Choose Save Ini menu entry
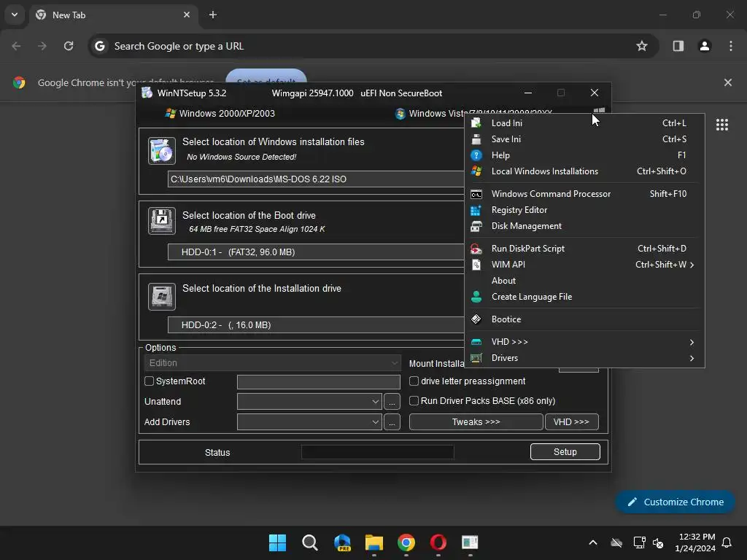 click(584, 139)
